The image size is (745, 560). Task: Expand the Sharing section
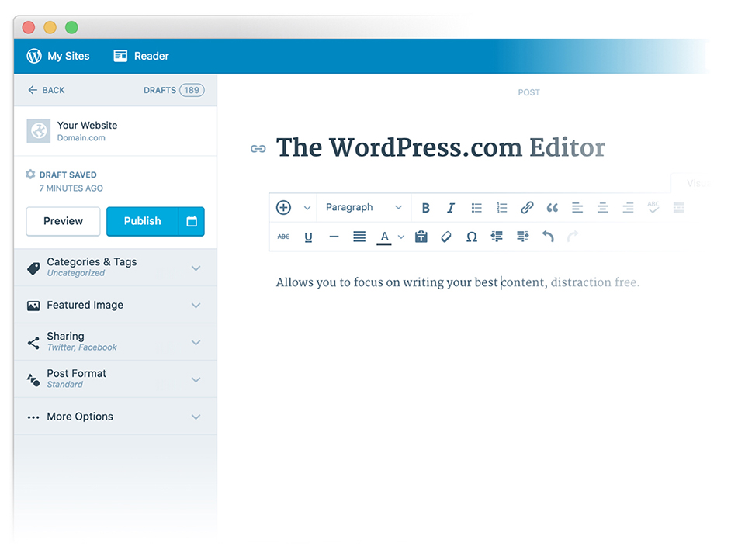coord(116,342)
